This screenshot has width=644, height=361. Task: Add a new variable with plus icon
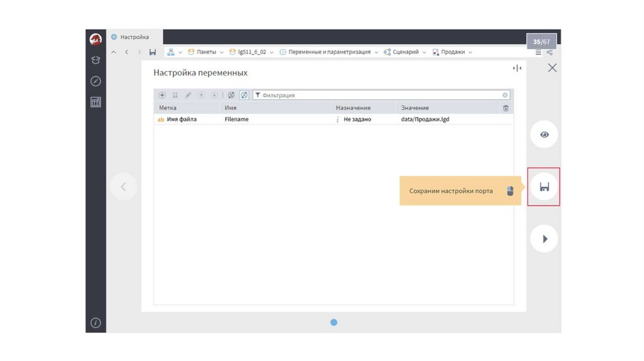coord(162,95)
